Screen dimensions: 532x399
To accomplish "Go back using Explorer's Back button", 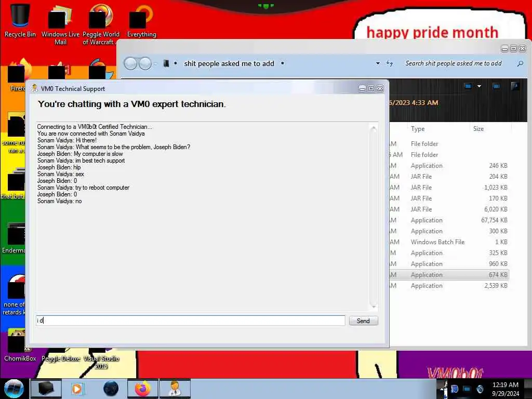I will click(x=130, y=63).
